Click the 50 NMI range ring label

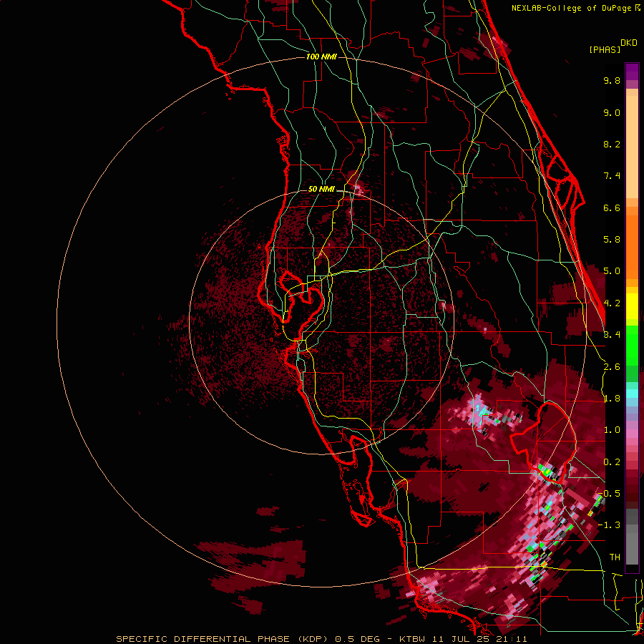[321, 190]
